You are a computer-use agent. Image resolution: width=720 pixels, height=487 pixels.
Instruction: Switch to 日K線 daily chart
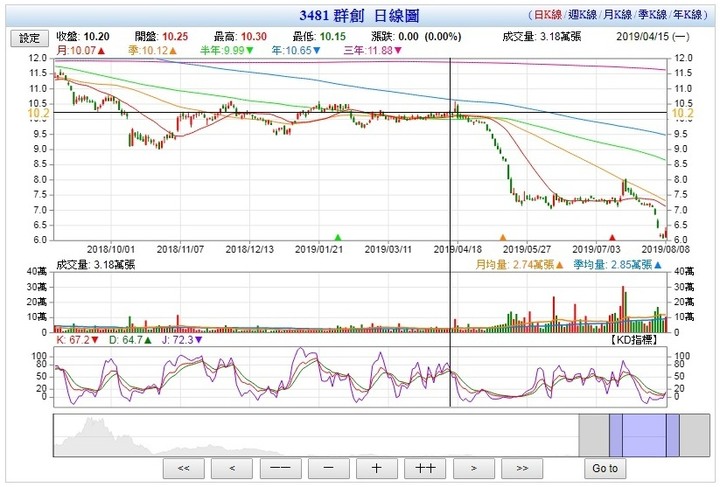[x=547, y=15]
